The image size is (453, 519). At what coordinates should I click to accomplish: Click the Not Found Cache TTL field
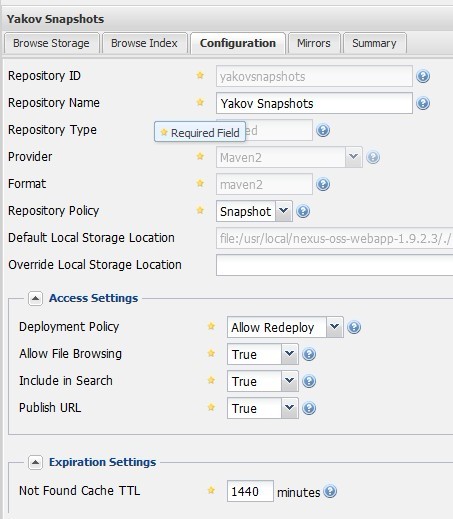[250, 491]
